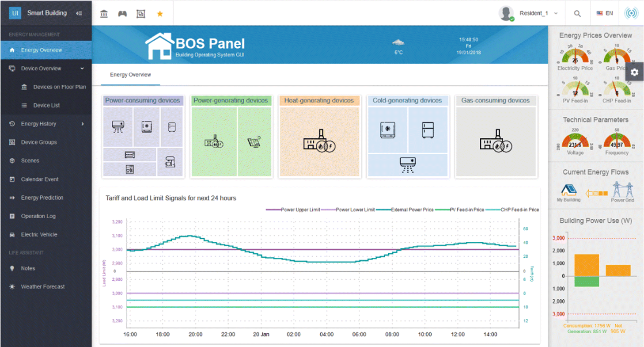Select the refrigerator in Power-consuming devices
The image size is (644, 347).
click(172, 127)
